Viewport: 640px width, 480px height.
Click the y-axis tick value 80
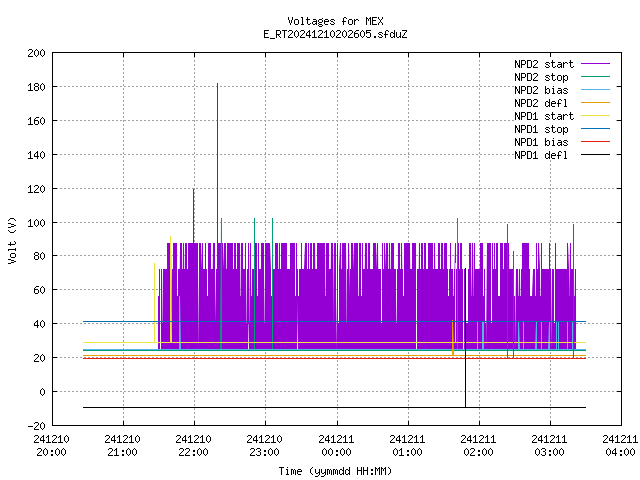click(39, 256)
